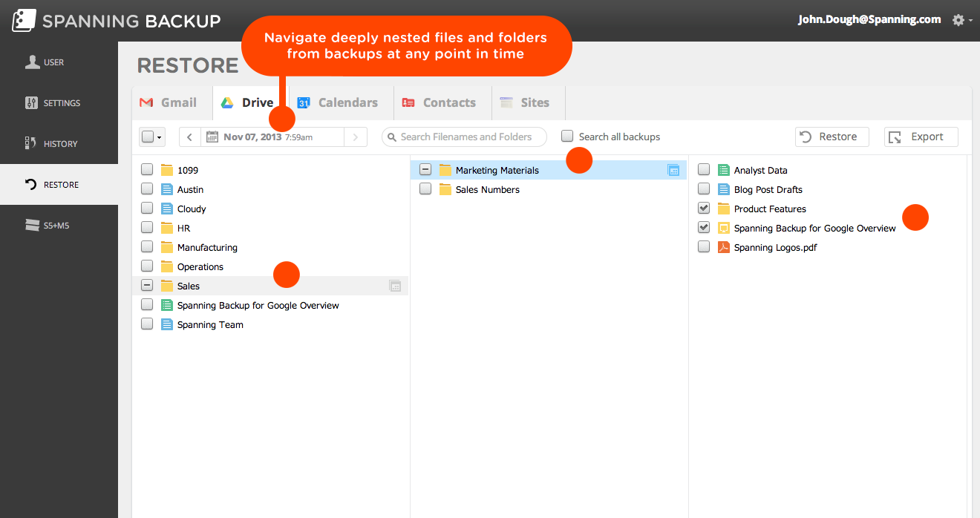Go to the previous backup date

point(190,137)
